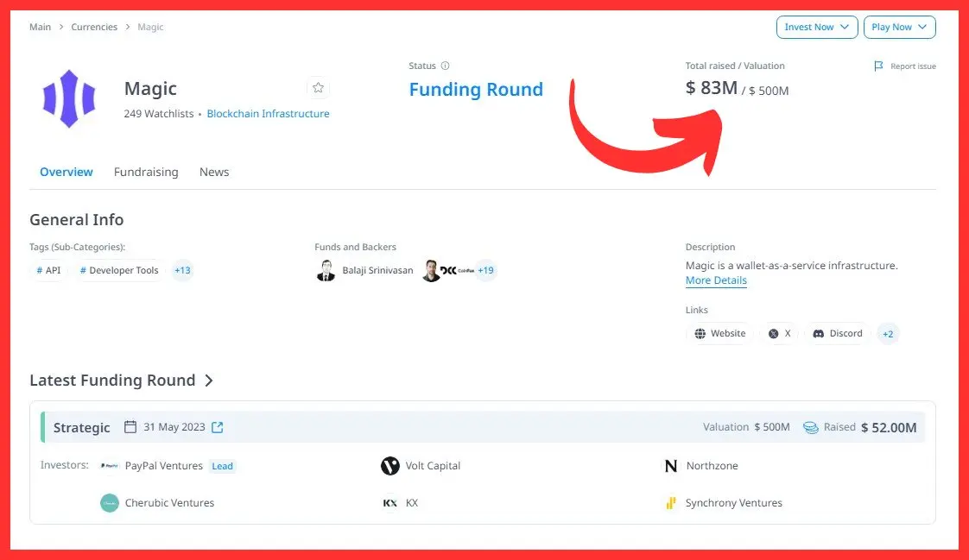Show the +2 more links
Screen dimensions: 969x560
coord(888,334)
